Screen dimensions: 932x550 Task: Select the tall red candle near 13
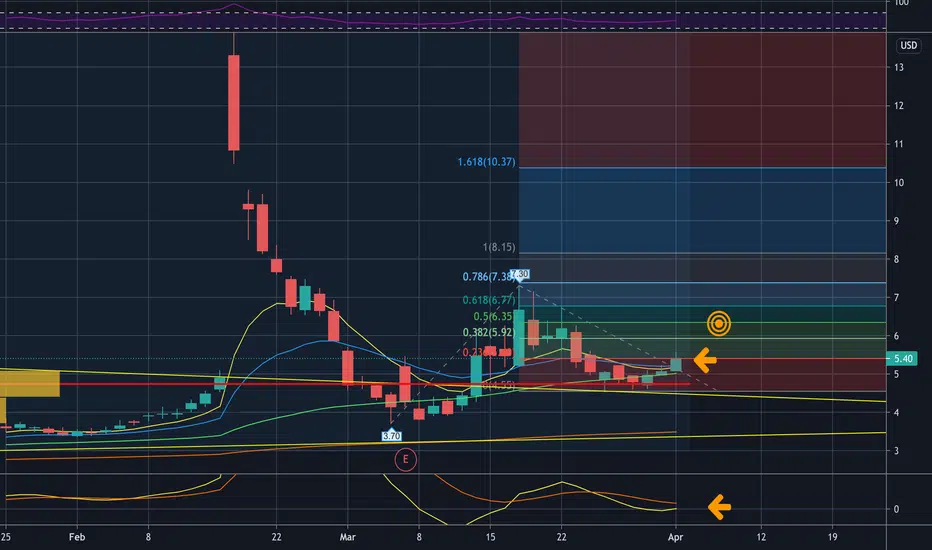tap(234, 102)
